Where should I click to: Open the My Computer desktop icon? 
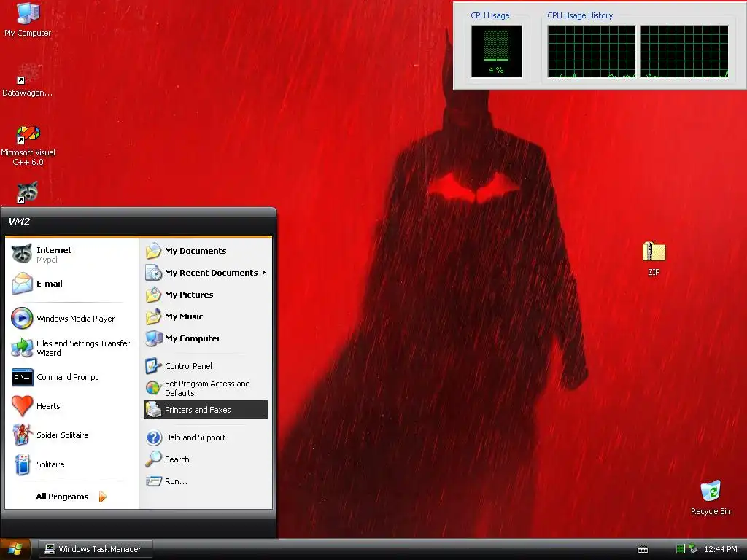(28, 20)
